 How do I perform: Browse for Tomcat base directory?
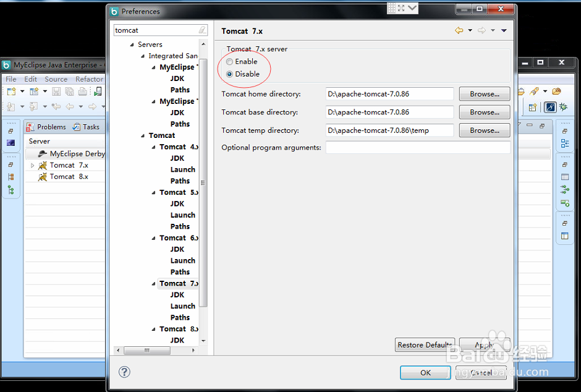click(485, 113)
